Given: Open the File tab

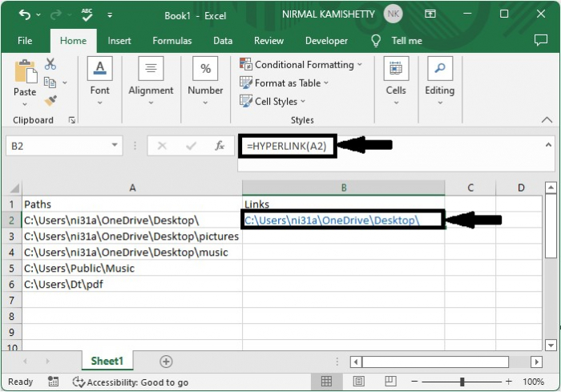Looking at the screenshot, I should tap(25, 40).
